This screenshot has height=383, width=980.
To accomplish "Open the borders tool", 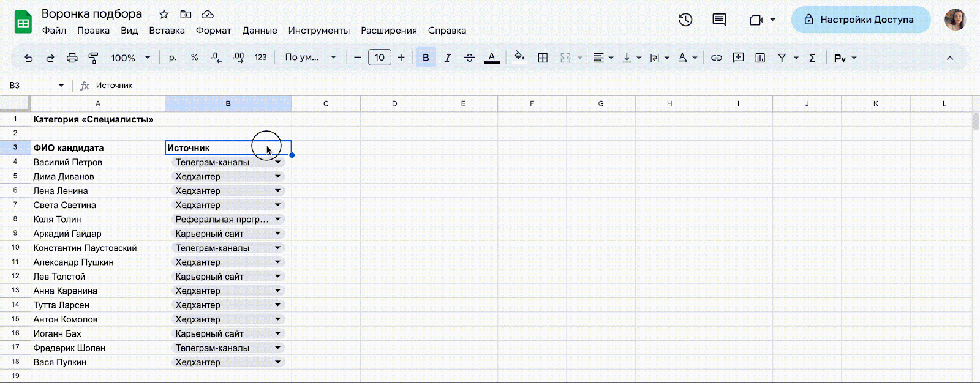I will [543, 58].
